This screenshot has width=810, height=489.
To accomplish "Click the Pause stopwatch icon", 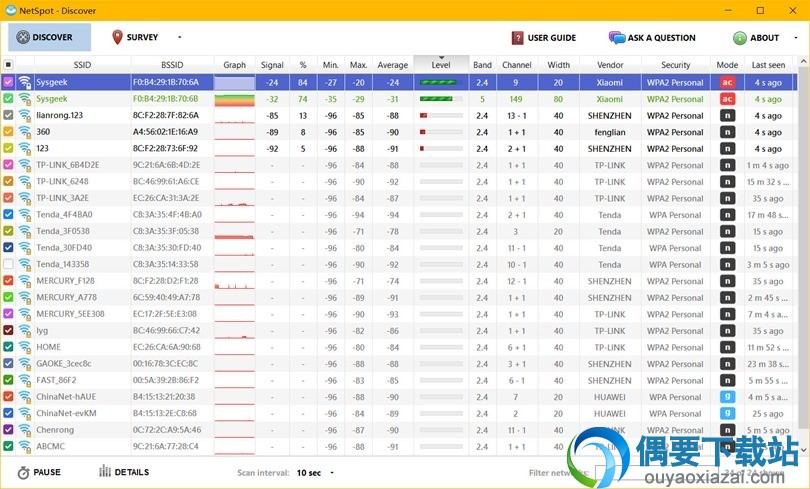I will point(23,472).
